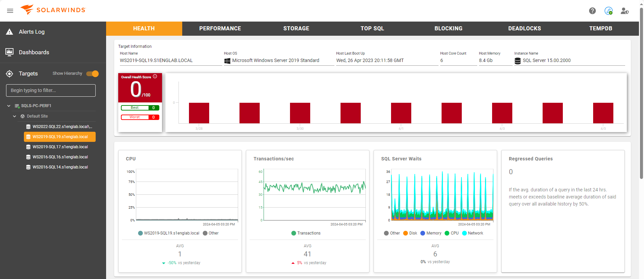Click the Overall Health Score info icon

click(155, 76)
